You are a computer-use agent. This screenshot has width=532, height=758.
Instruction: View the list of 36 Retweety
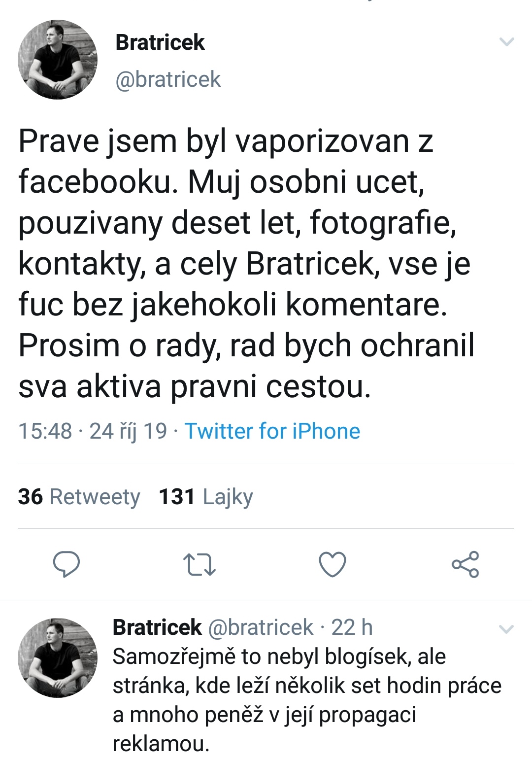[x=79, y=497]
